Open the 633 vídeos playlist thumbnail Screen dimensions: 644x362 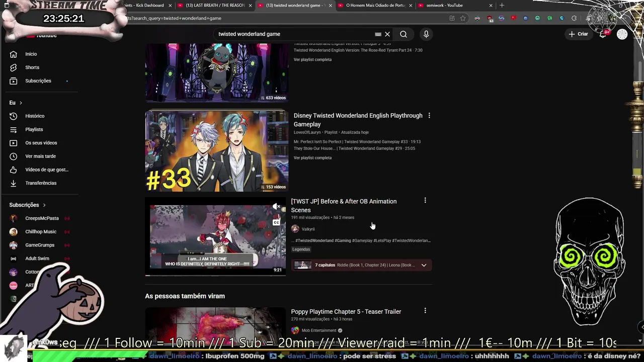[x=217, y=72]
